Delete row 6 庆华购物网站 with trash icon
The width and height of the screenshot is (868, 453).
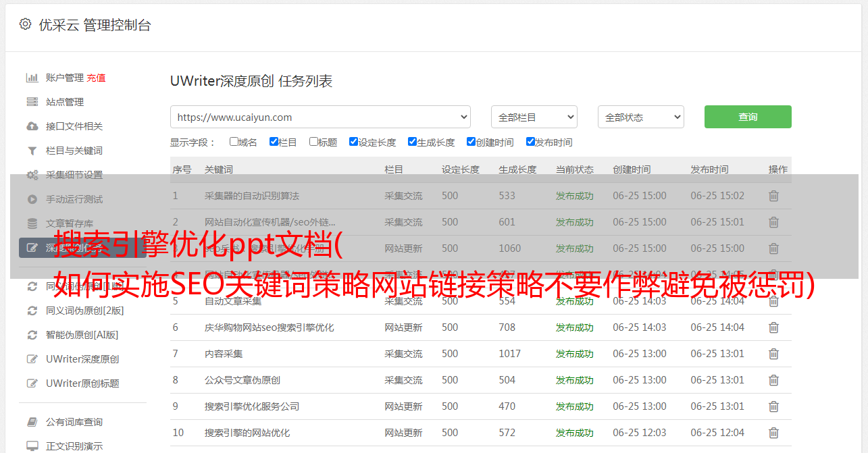[773, 327]
